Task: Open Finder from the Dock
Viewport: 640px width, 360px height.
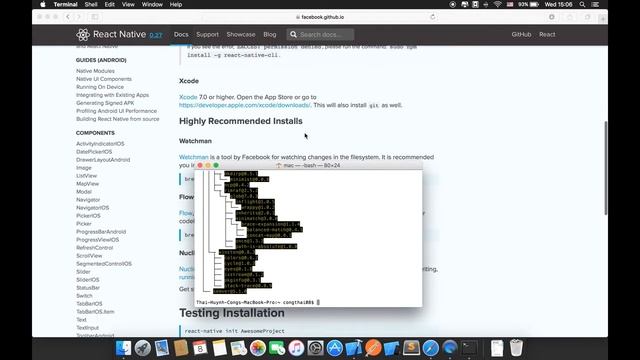Action: coord(123,348)
